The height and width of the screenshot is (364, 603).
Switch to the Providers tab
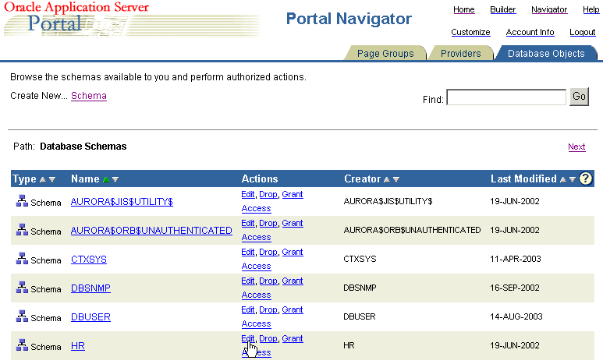point(461,54)
